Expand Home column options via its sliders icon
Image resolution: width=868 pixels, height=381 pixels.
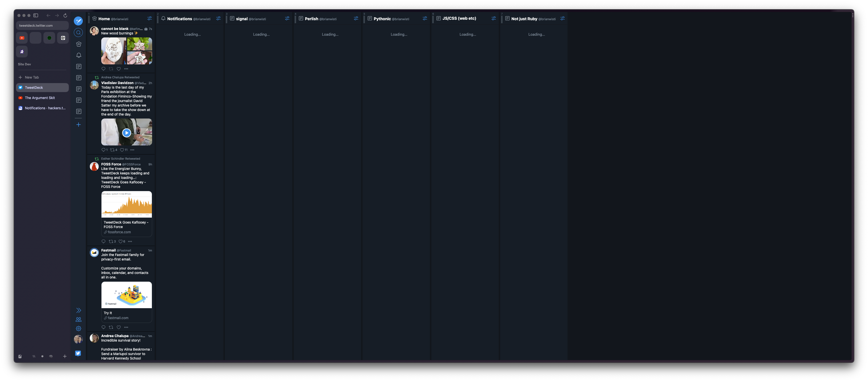pos(150,18)
